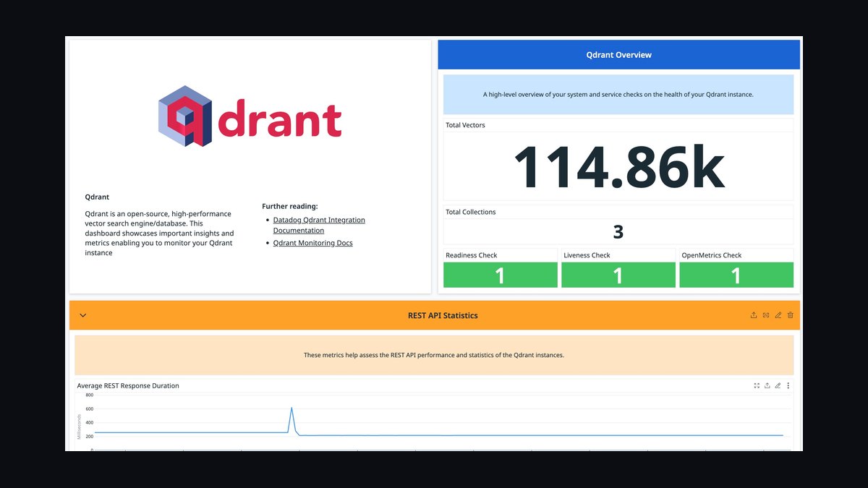Export the Average REST Response Duration widget

coord(767,386)
